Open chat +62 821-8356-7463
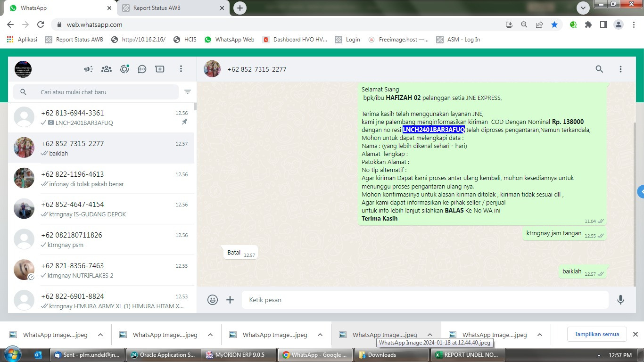 click(101, 270)
